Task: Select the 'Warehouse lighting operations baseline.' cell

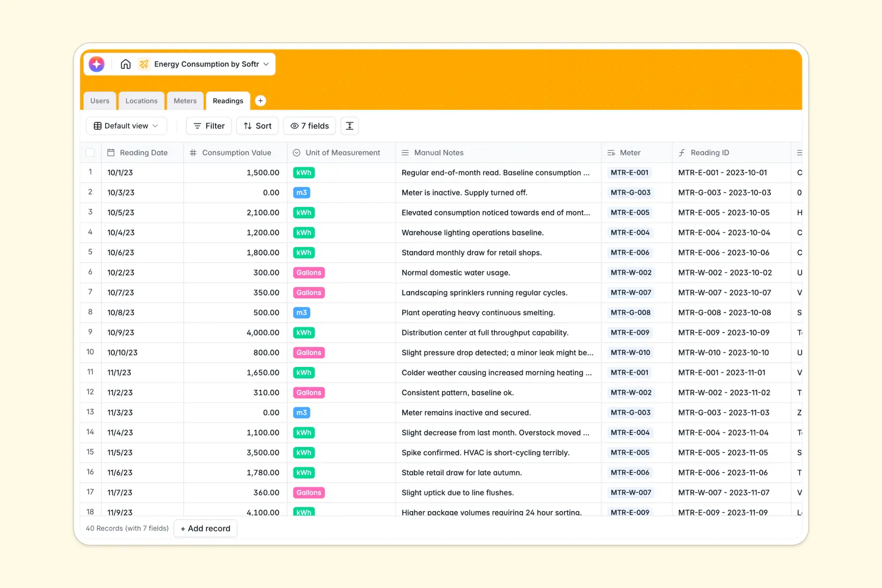Action: coord(498,232)
